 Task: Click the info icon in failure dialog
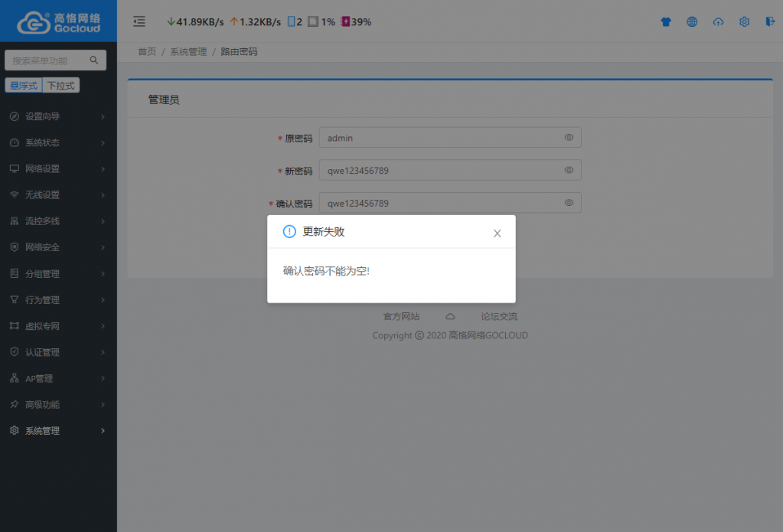point(289,231)
